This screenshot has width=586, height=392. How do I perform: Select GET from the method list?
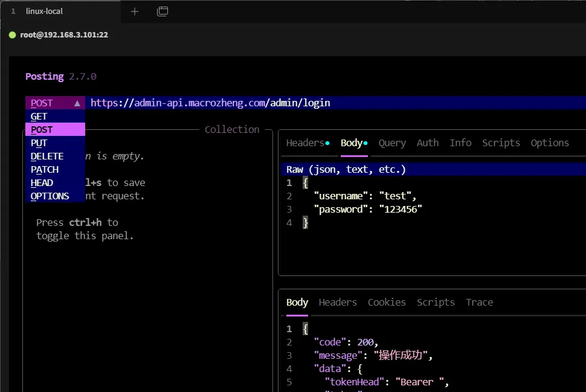point(39,117)
